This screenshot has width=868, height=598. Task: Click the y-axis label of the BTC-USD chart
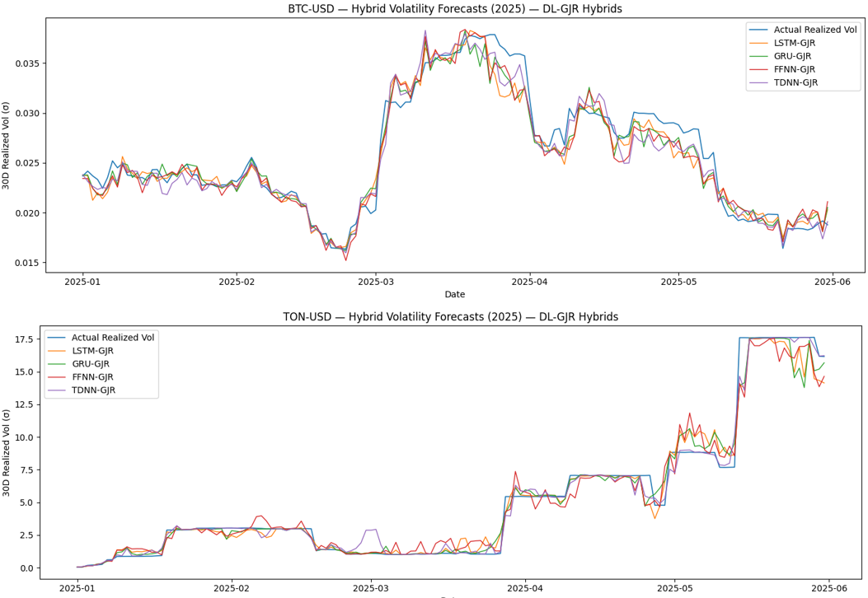7,146
